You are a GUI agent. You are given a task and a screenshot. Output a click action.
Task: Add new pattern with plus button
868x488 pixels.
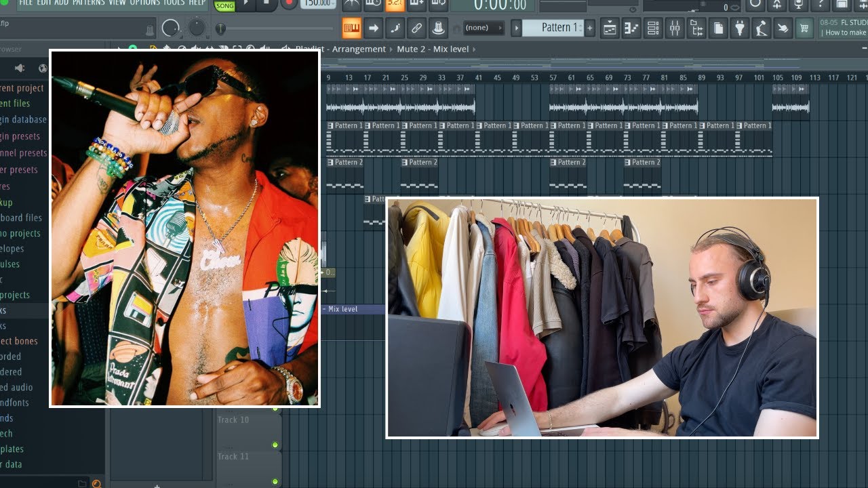pyautogui.click(x=590, y=28)
